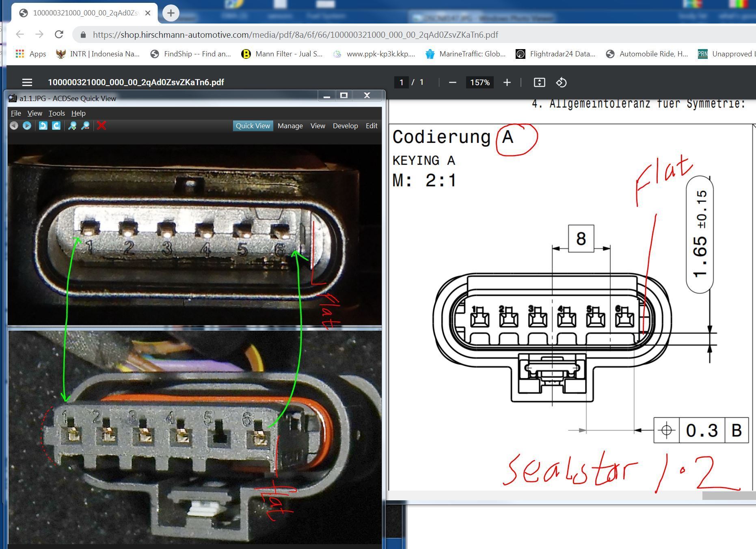756x549 pixels.
Task: Increase PDF zoom with plus button
Action: pyautogui.click(x=507, y=82)
